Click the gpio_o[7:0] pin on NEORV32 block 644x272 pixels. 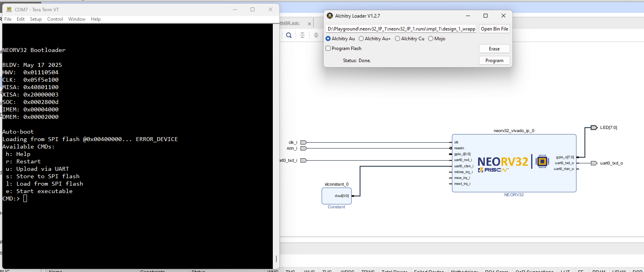(x=565, y=157)
